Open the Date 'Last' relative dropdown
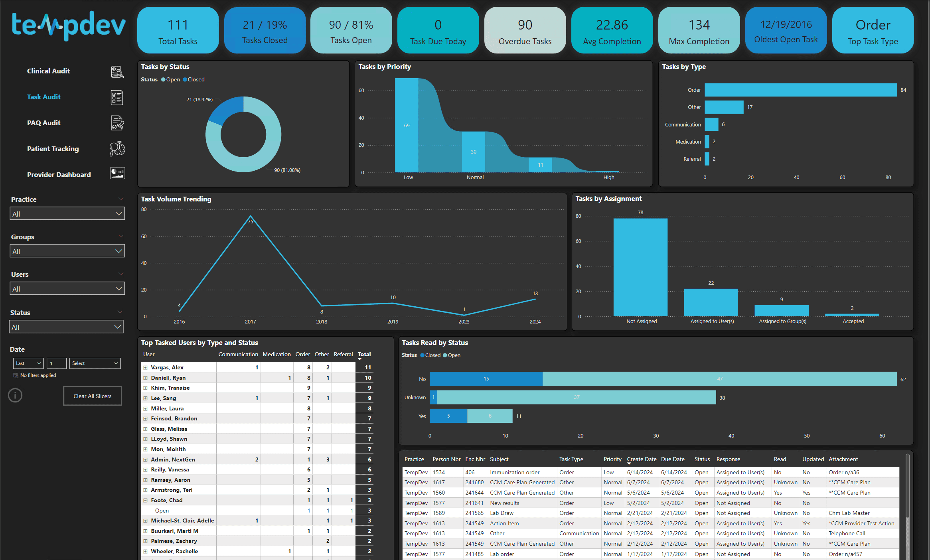Viewport: 930px width, 560px height. 28,363
